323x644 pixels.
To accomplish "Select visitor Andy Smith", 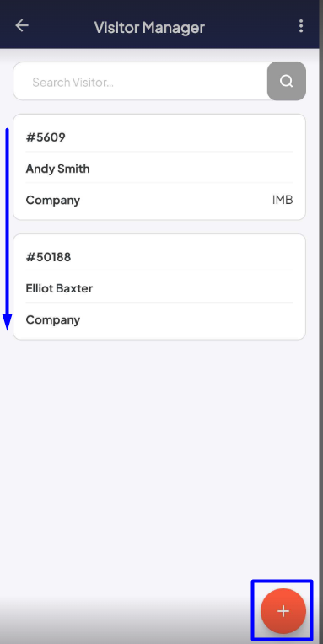I will point(57,169).
